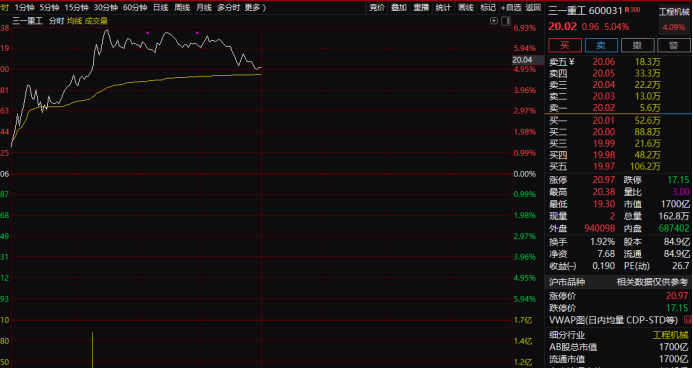693x368 pixels.
Task: Select the 卖一 row price 20.02
Action: click(x=604, y=108)
